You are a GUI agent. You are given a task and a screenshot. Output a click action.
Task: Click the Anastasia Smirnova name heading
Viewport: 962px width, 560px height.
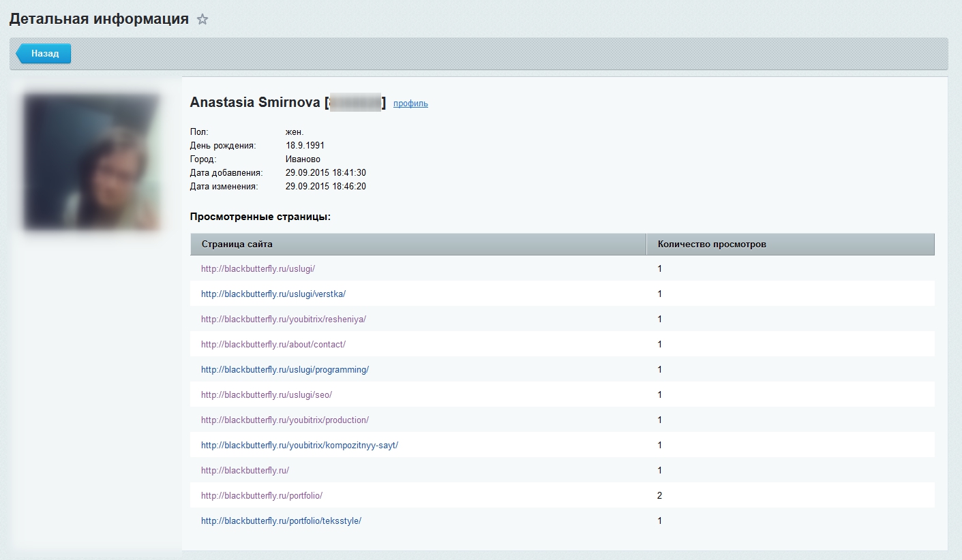click(255, 103)
